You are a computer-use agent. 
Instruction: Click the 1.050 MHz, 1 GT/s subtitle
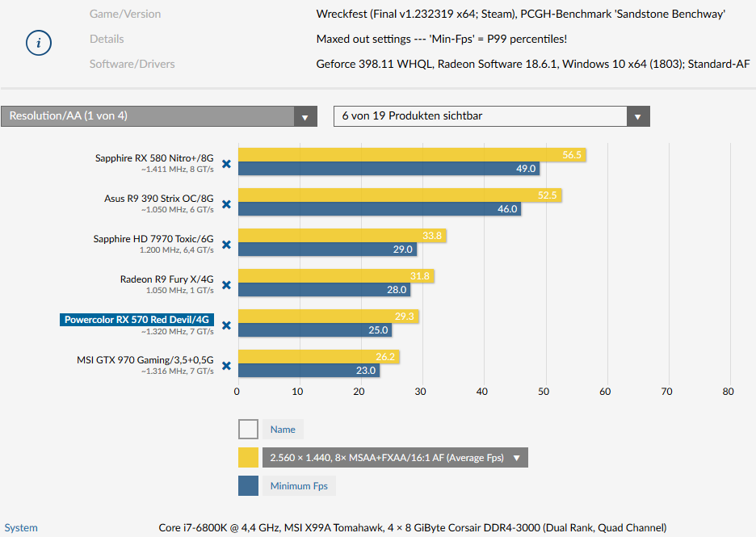(180, 291)
